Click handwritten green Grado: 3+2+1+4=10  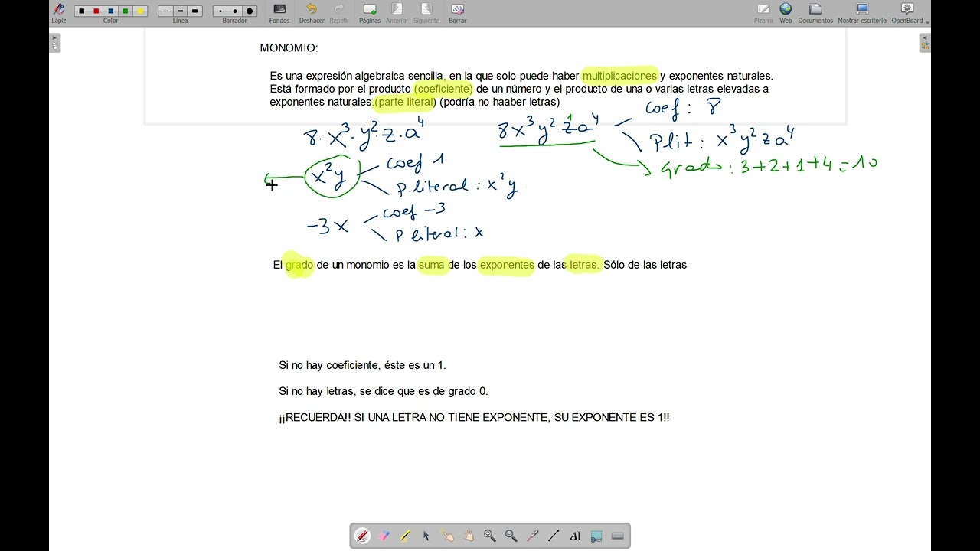769,165
